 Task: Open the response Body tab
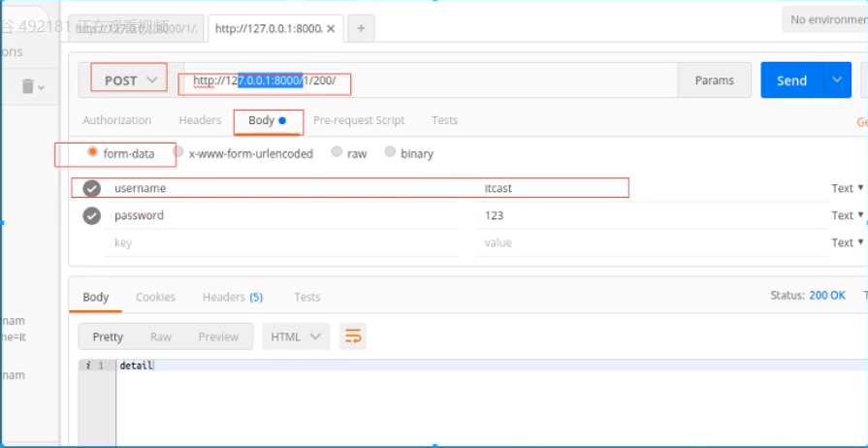tap(96, 297)
